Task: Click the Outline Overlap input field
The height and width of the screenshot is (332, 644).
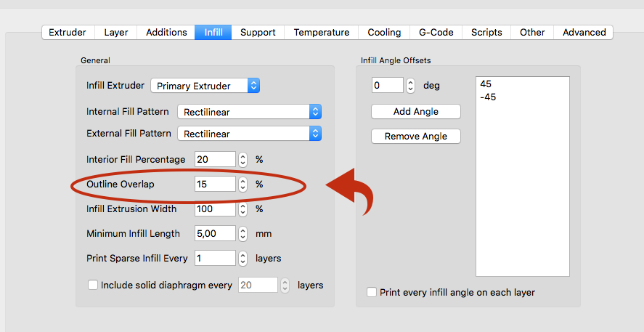Action: 215,184
